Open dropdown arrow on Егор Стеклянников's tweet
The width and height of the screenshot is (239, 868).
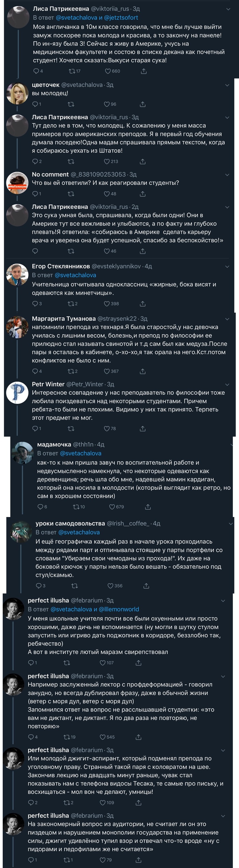(x=227, y=266)
